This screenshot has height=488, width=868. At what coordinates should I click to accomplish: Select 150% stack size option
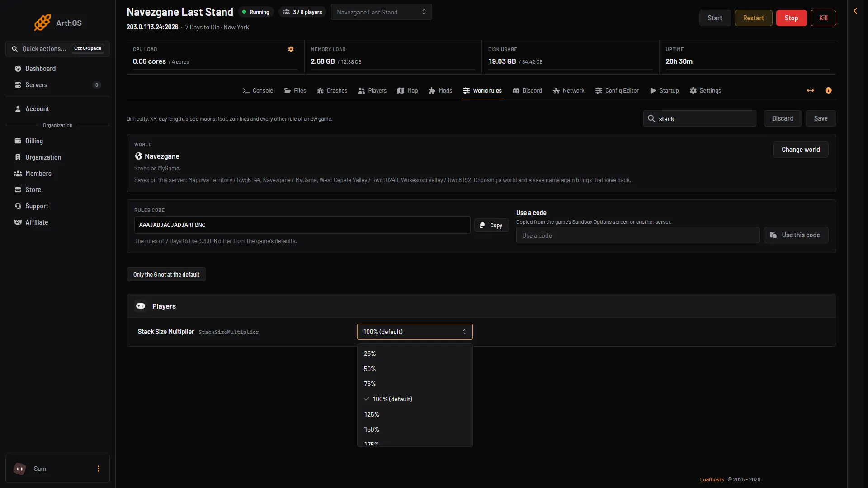pos(415,429)
